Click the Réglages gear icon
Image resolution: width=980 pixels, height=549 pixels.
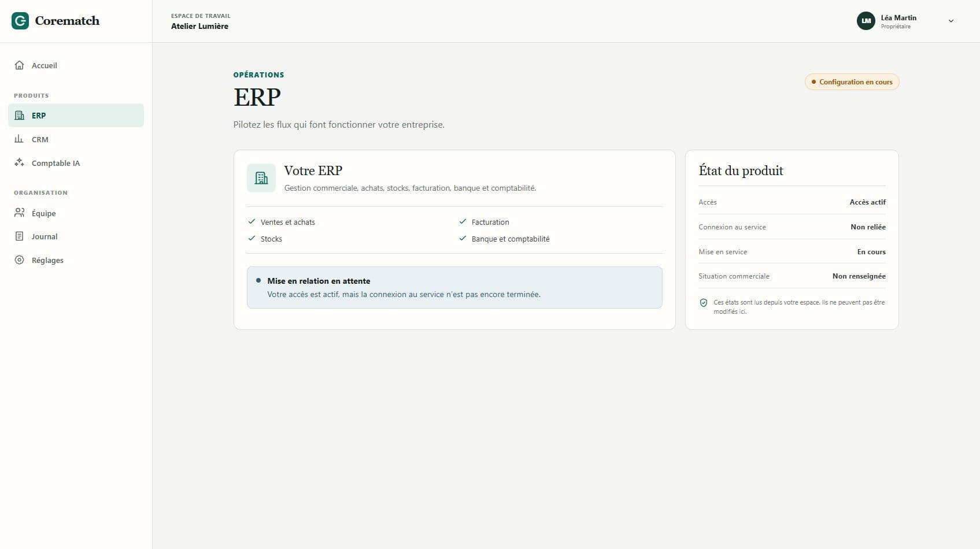19,260
